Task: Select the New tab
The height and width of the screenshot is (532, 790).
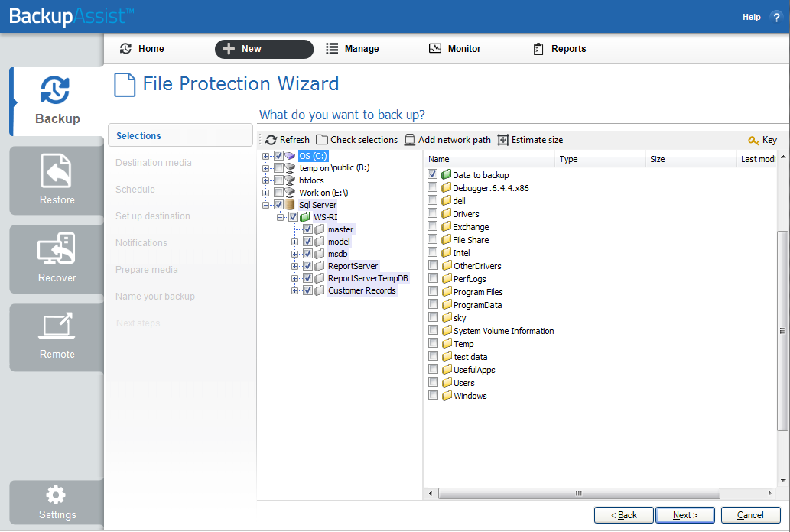Action: [x=264, y=49]
